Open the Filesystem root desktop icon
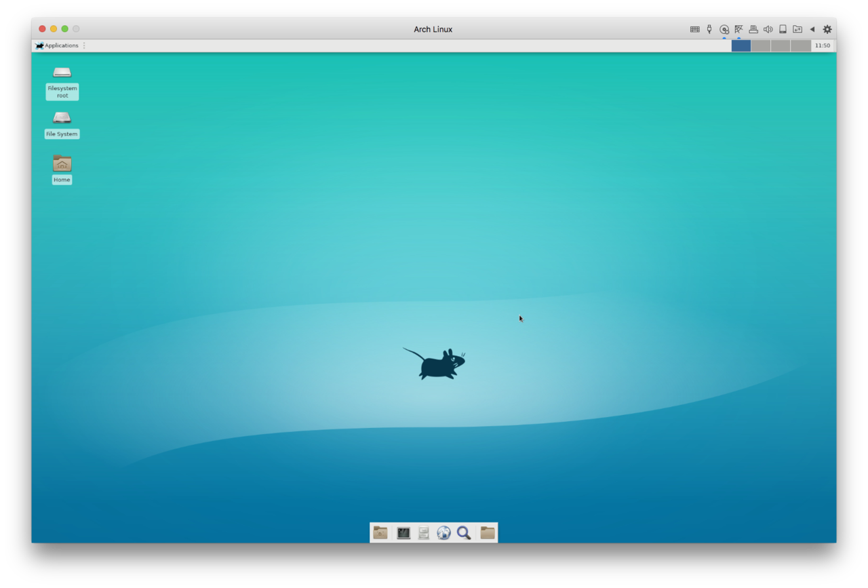 [x=62, y=73]
